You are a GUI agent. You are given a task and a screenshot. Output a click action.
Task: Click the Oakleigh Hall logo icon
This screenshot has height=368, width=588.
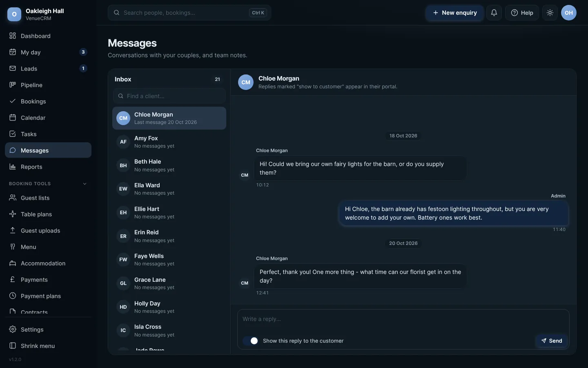pos(14,14)
